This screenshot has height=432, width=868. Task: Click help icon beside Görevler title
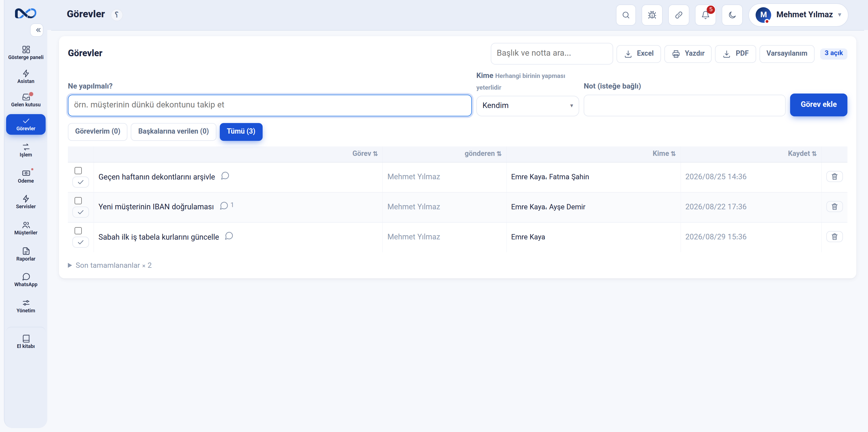tap(117, 14)
